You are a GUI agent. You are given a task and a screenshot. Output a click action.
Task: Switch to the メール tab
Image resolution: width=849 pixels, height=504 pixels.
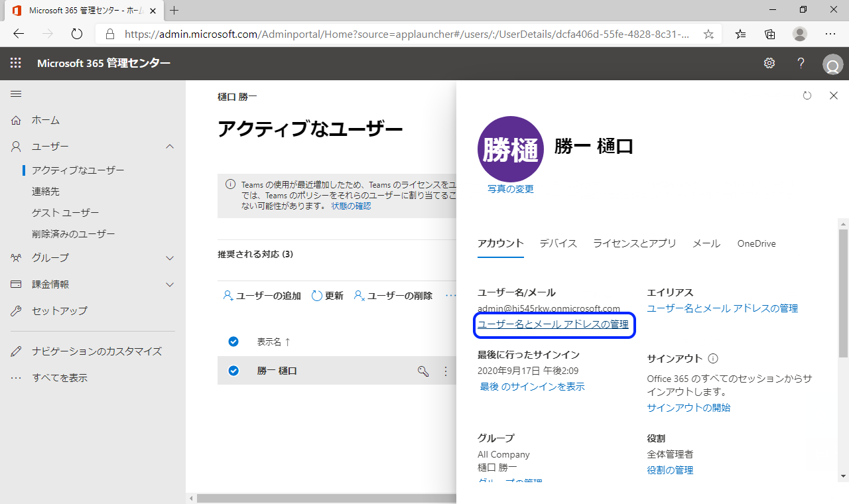click(706, 243)
